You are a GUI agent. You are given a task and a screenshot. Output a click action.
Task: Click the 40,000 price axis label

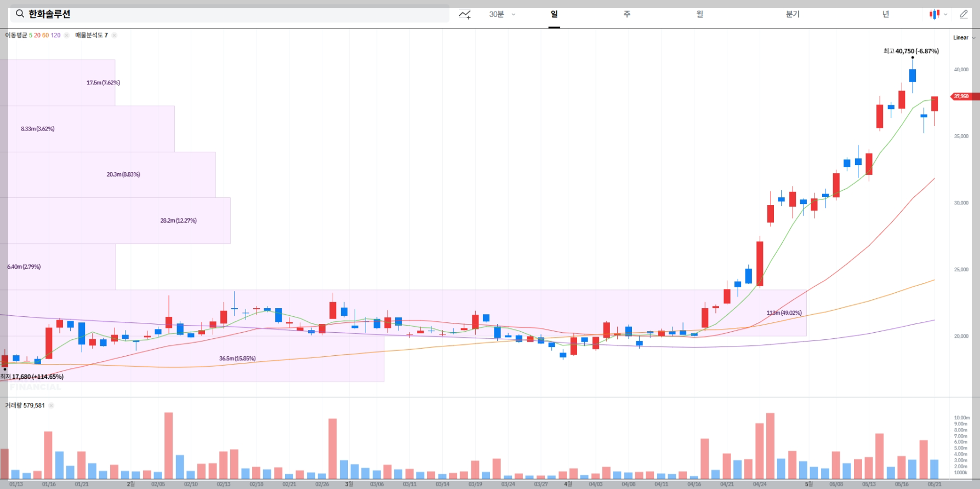pyautogui.click(x=961, y=70)
